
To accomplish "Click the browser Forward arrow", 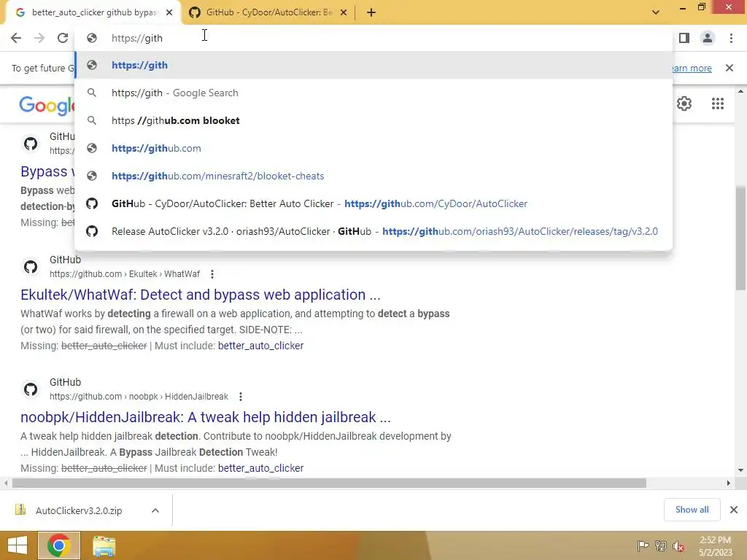I will click(39, 38).
